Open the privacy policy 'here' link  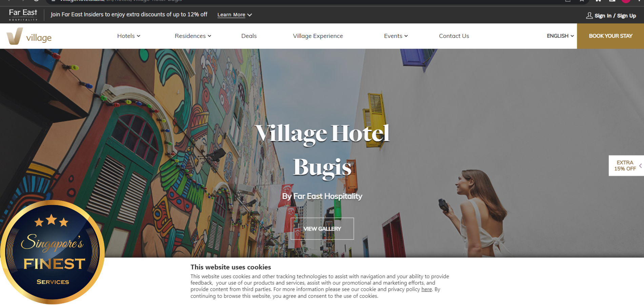point(426,289)
